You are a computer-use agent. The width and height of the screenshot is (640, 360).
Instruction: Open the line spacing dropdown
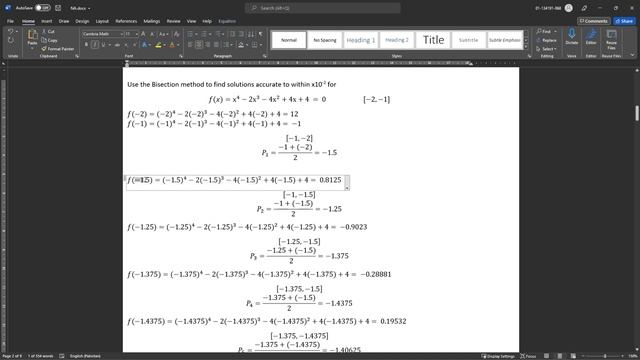pos(228,45)
